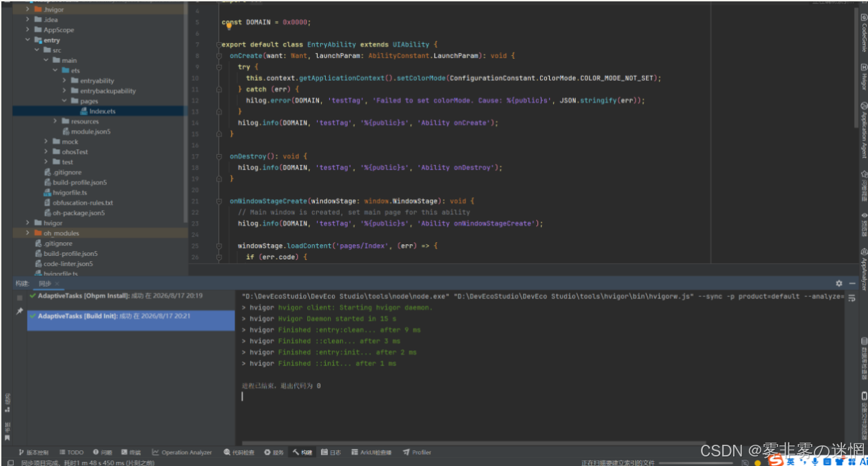Screen dimensions: 868x466
Task: Toggle soft-wrap icon in build console
Action: point(852,298)
